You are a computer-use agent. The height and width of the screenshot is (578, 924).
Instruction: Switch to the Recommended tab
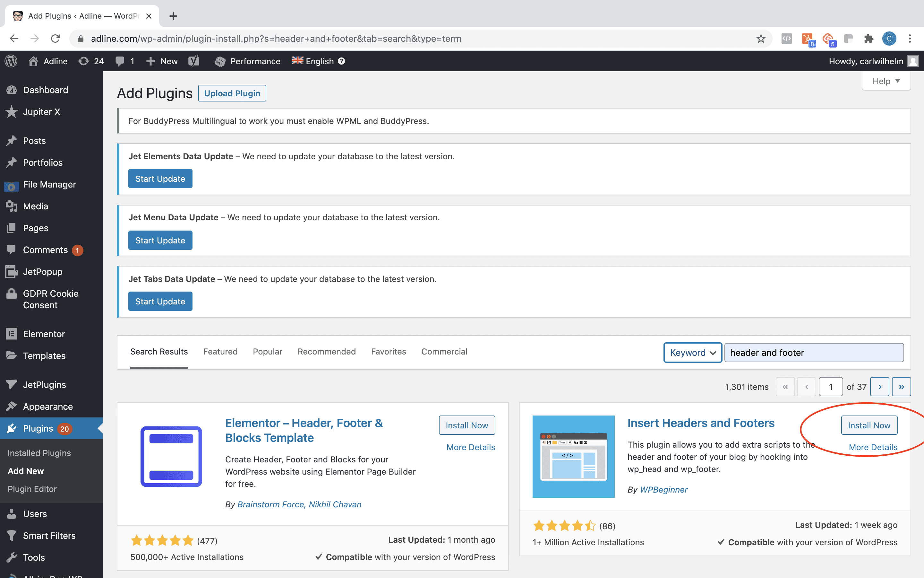click(x=327, y=352)
